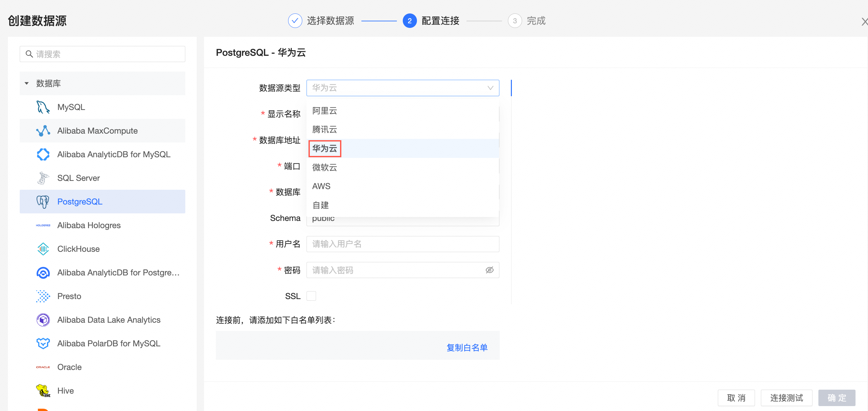Open the 数据源类型 dropdown arrow
This screenshot has height=411, width=868.
tap(490, 88)
